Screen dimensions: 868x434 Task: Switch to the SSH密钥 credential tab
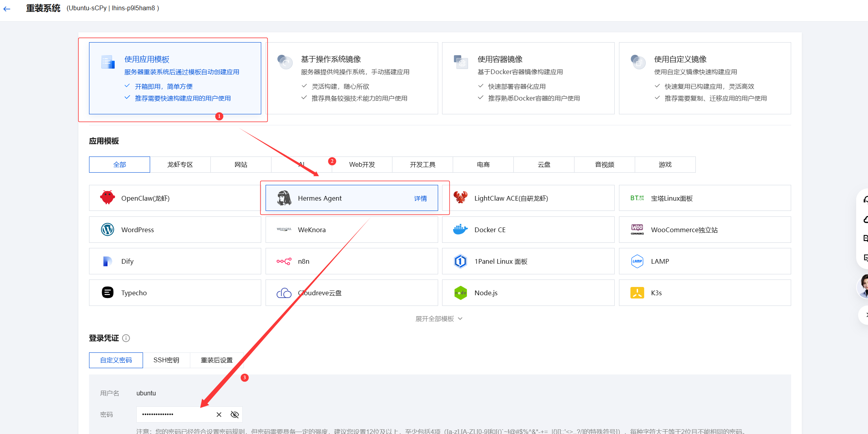(x=166, y=360)
